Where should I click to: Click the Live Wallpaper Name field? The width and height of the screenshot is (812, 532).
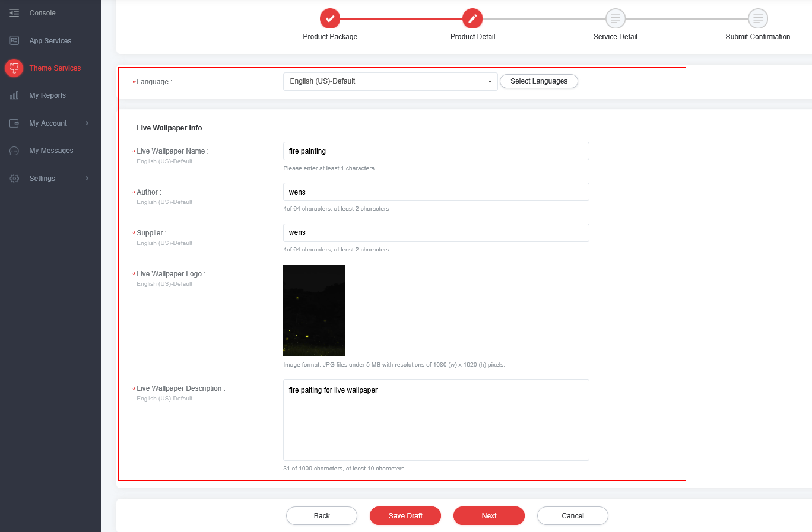tap(436, 151)
